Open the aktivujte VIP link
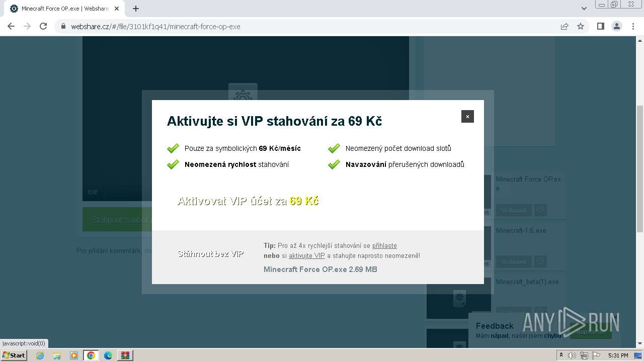644x362 pixels. (x=307, y=255)
